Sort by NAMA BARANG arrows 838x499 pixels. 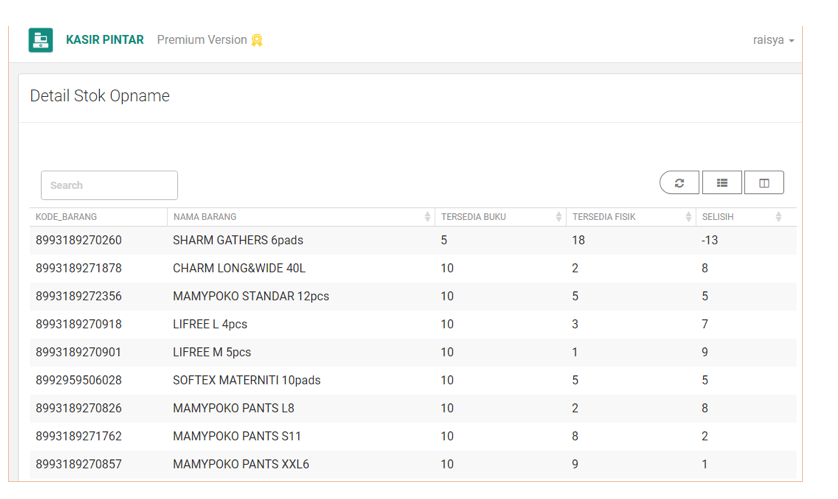click(427, 216)
